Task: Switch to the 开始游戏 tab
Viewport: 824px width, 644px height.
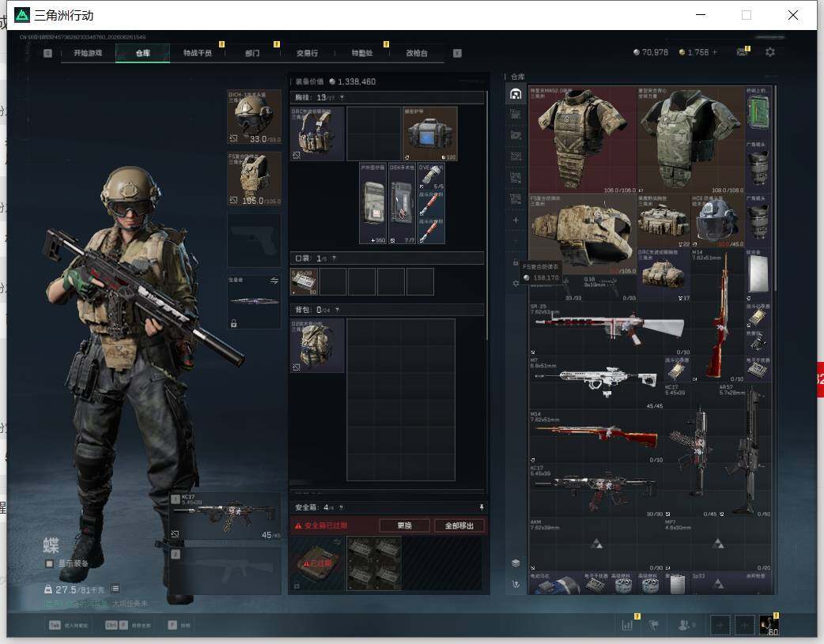Action: pos(88,53)
